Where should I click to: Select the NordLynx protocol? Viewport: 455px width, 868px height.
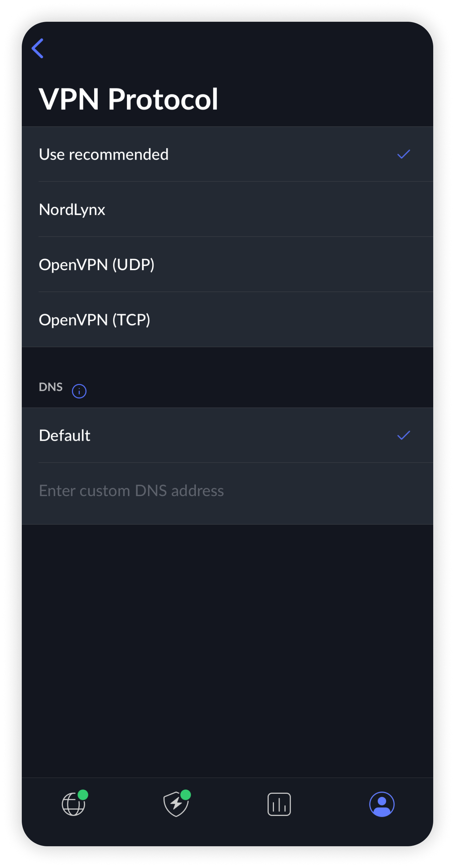(72, 210)
